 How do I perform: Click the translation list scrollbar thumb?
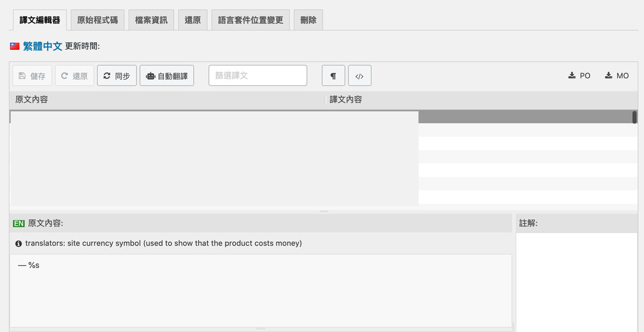point(634,117)
